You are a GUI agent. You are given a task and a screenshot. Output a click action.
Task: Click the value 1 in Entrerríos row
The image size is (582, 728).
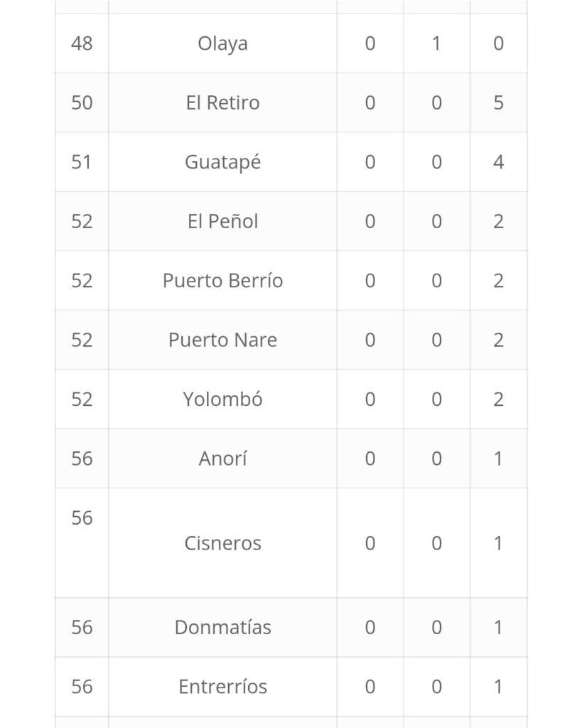(498, 687)
